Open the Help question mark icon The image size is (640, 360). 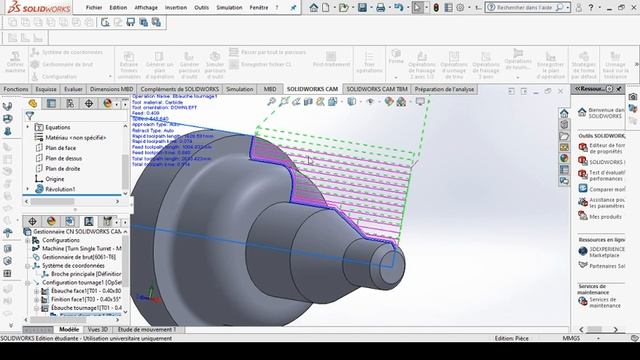[x=592, y=7]
